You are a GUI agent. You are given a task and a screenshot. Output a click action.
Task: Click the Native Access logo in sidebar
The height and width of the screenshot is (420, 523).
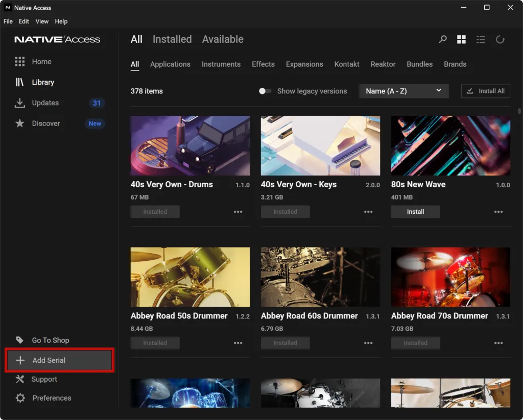click(57, 39)
